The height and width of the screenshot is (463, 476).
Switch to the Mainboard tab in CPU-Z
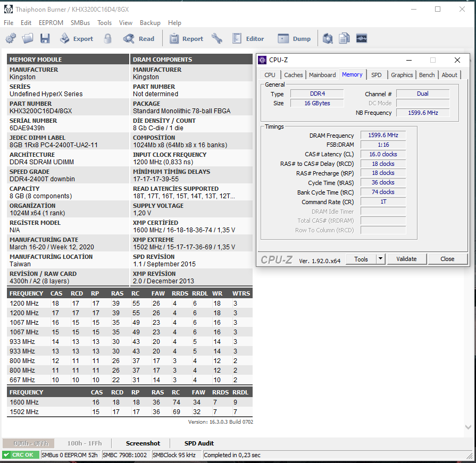[x=322, y=75]
